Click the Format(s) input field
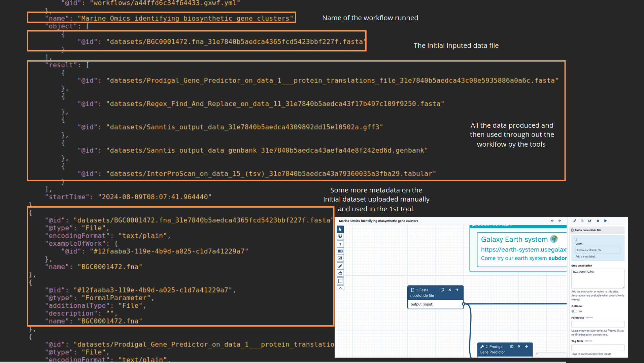Image resolution: width=644 pixels, height=363 pixels. click(x=598, y=324)
